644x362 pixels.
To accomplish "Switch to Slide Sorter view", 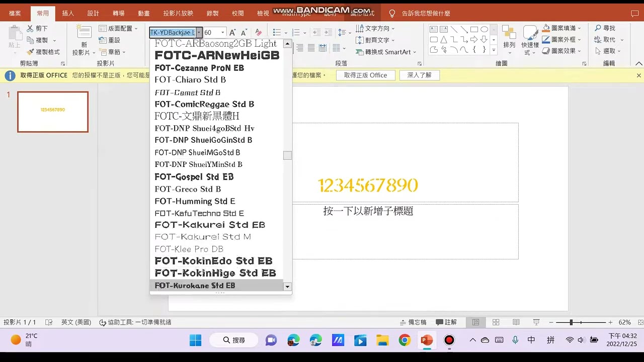I will click(496, 322).
